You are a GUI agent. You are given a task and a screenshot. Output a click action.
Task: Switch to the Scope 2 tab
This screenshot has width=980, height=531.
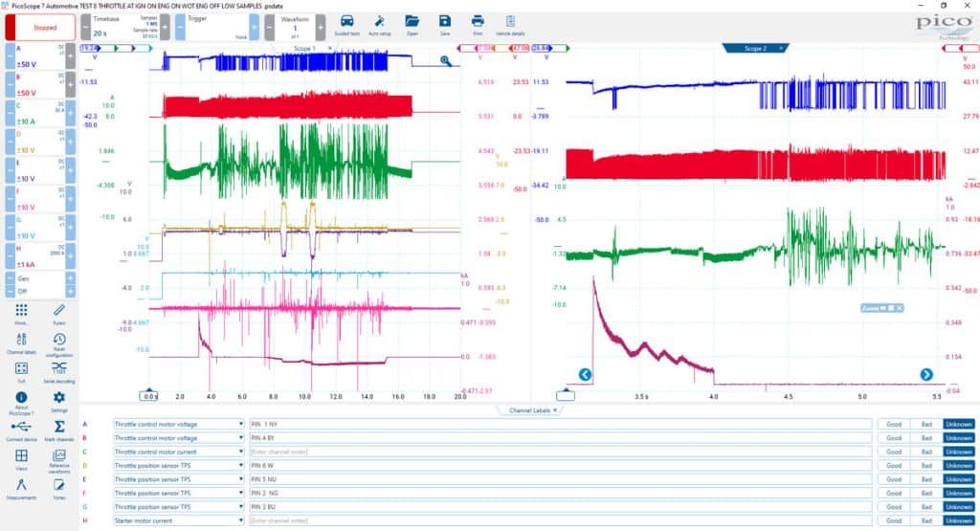pyautogui.click(x=756, y=48)
